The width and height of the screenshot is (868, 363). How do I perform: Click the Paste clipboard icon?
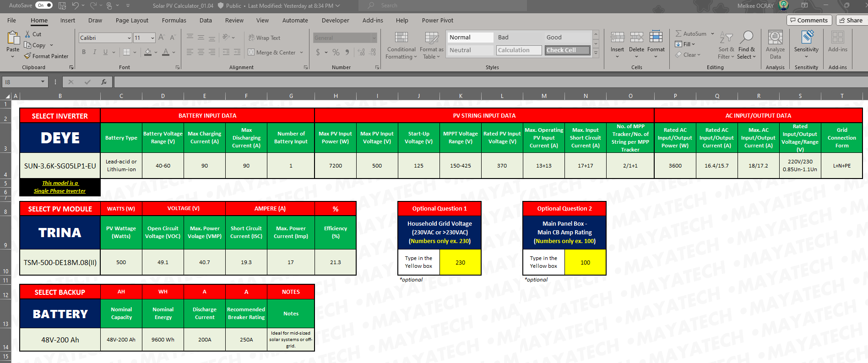[13, 38]
